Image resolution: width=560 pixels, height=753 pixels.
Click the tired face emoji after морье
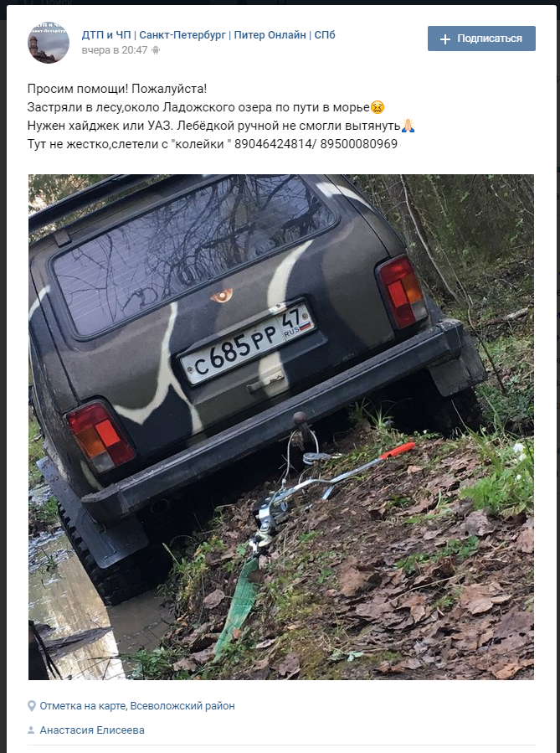click(378, 107)
